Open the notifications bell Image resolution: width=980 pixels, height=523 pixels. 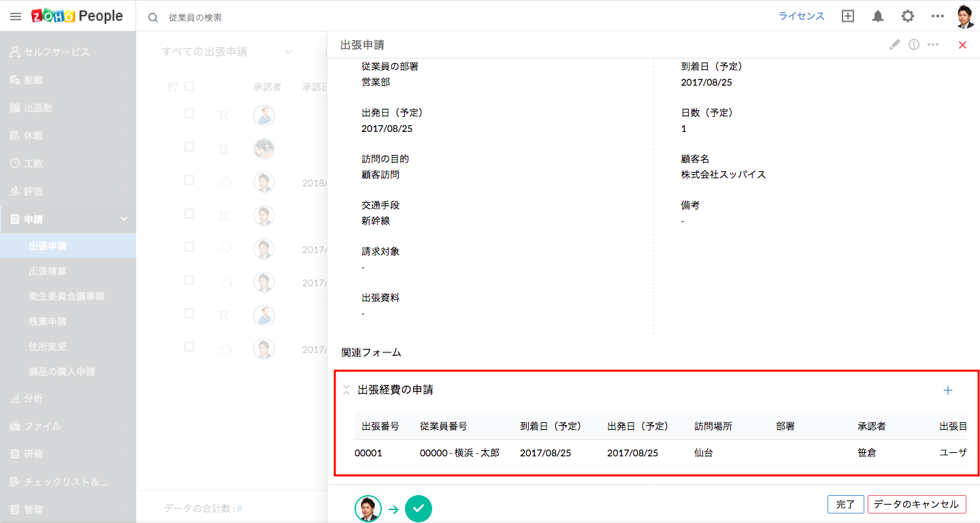click(x=879, y=16)
